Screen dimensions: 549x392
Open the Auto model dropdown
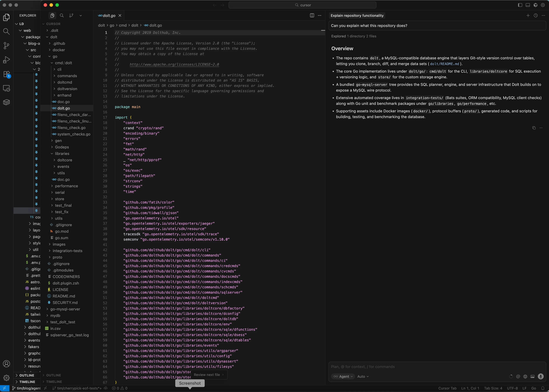point(363,376)
